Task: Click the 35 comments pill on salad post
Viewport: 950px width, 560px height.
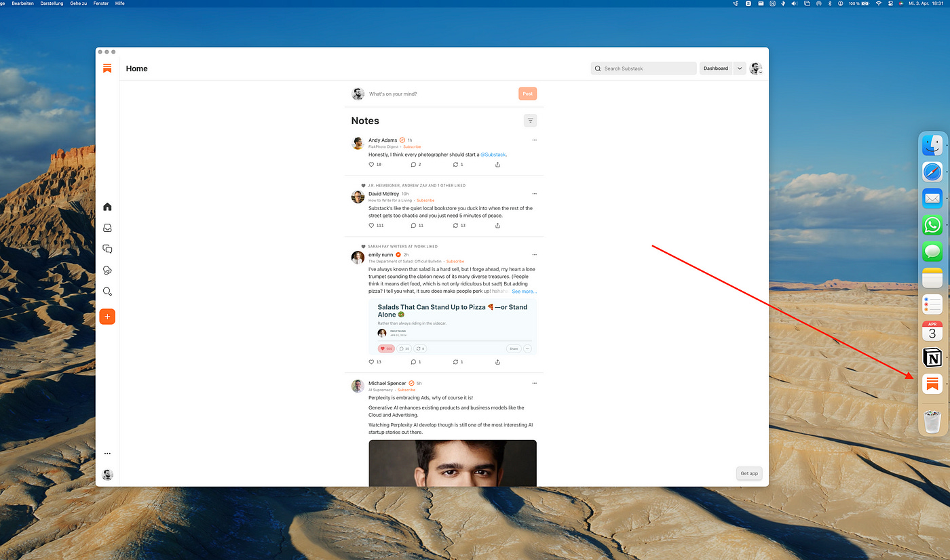Action: [404, 348]
